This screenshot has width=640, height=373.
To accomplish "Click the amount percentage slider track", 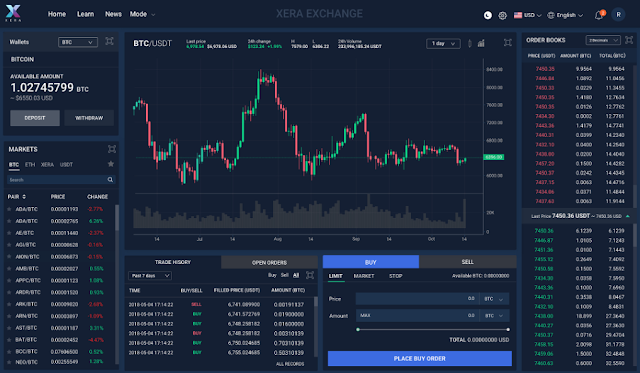I will 433,329.
